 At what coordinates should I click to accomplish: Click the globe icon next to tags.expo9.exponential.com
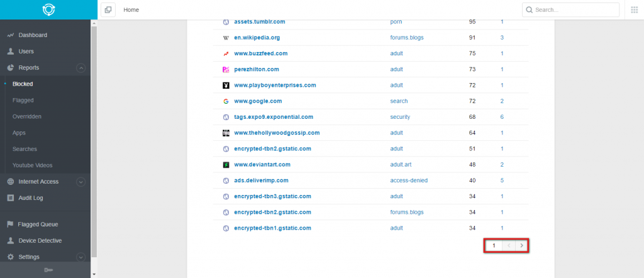pos(226,117)
